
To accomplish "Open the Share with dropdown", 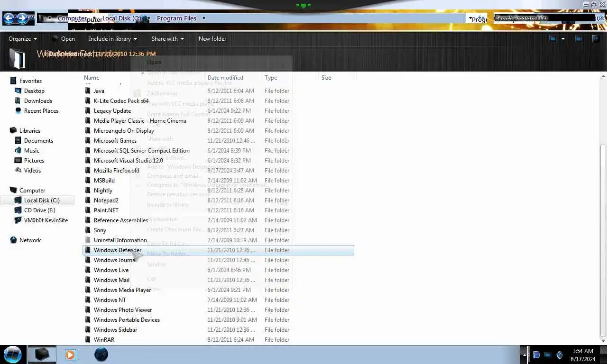I will 168,39.
